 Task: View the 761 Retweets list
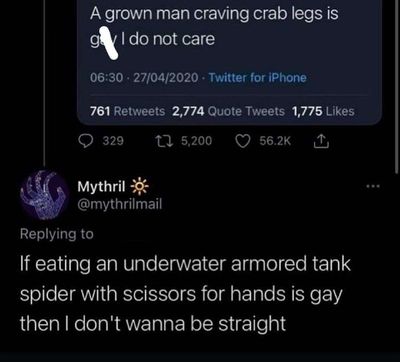coord(128,111)
